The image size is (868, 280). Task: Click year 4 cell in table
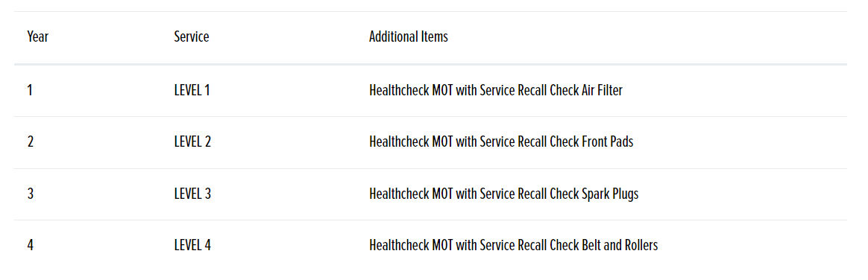pyautogui.click(x=31, y=245)
